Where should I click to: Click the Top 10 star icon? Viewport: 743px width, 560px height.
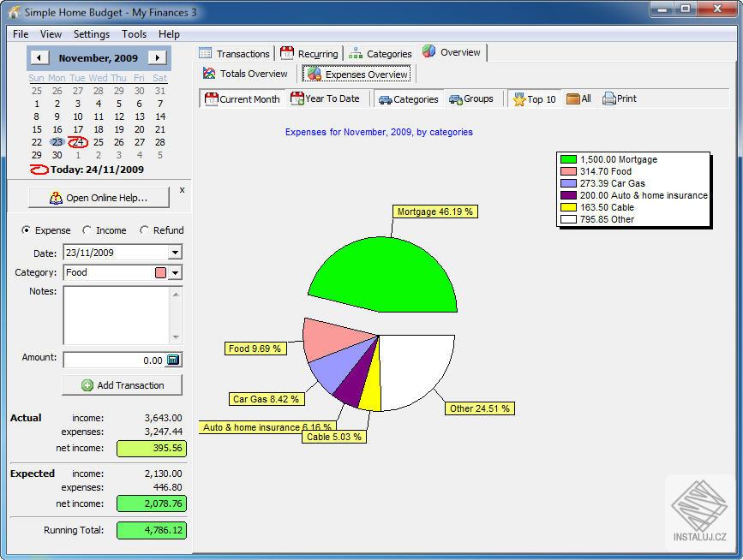point(520,99)
